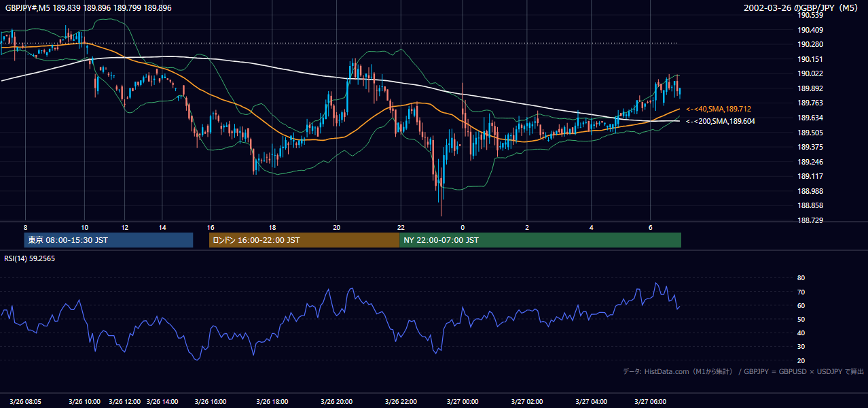Click the 3/26 10:00 date label

tap(85, 402)
